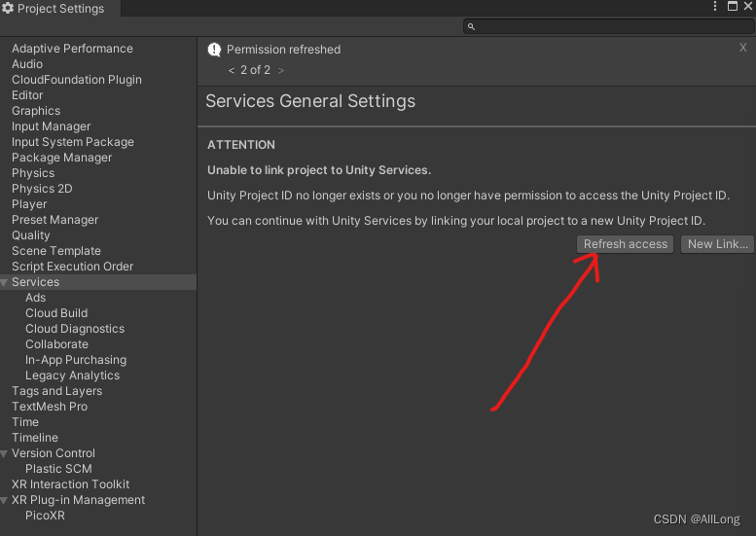Click the Permission refreshed warning icon

(x=215, y=50)
